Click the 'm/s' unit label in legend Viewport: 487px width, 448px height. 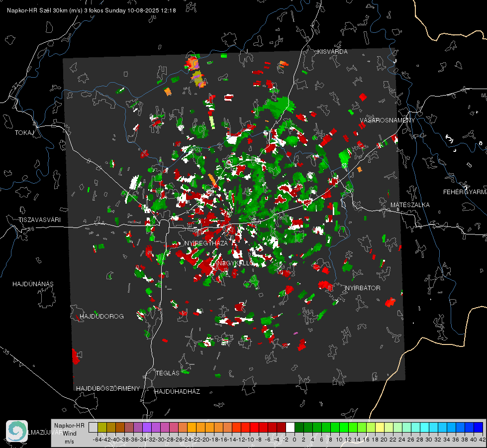tap(69, 442)
